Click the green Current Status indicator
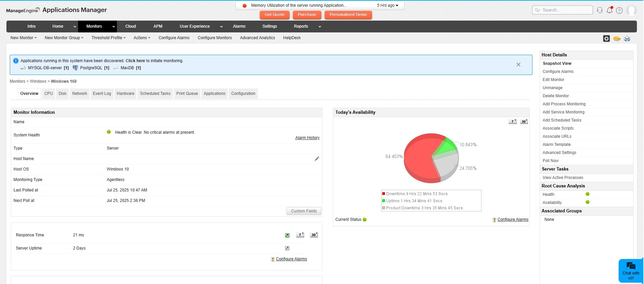The height and width of the screenshot is (284, 644). tap(365, 220)
